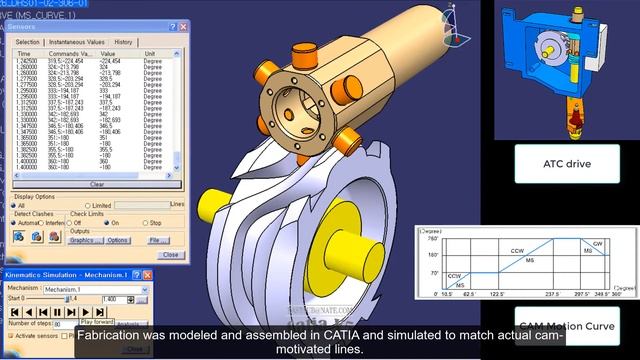
Task: Click horizontal scrollbar in history table
Action: (80, 176)
